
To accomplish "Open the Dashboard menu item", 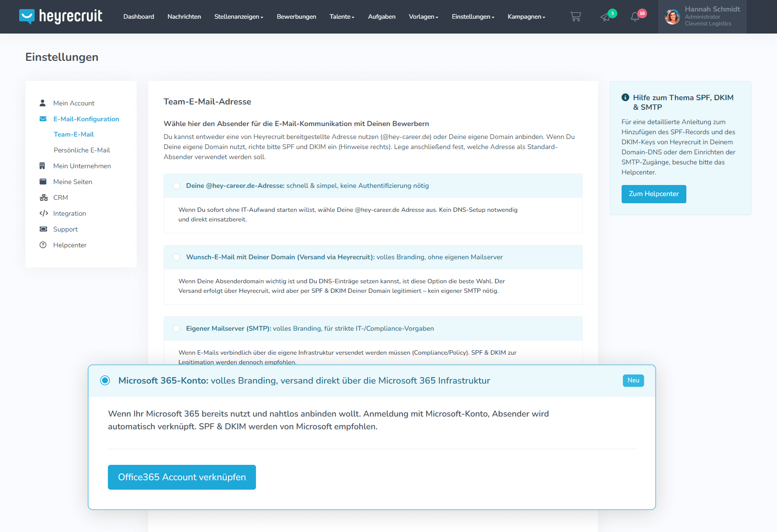I will coord(139,17).
